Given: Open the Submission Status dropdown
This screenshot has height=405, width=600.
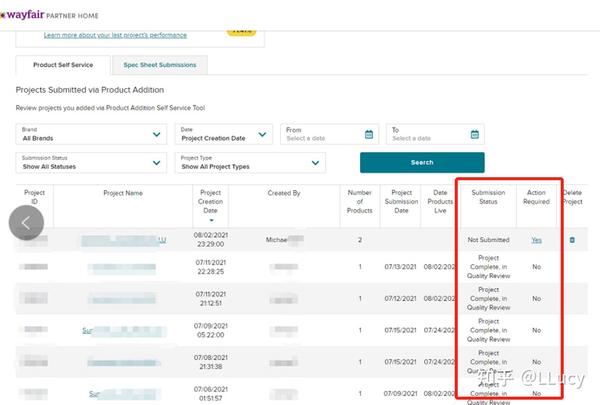Looking at the screenshot, I should (91, 163).
